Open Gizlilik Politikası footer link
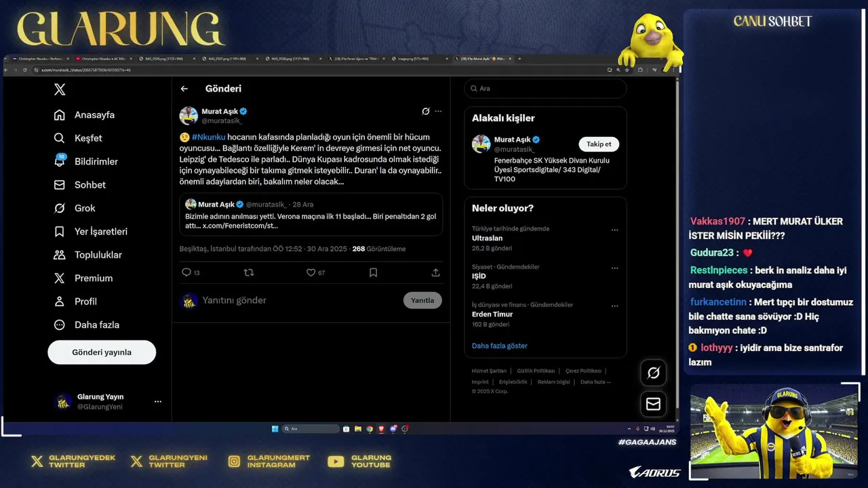 [536, 371]
